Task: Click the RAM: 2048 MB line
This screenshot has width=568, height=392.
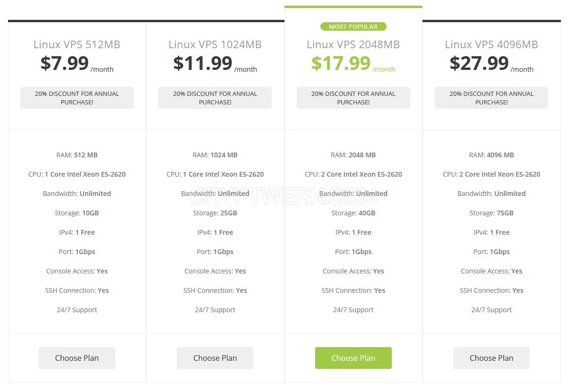Action: click(x=353, y=155)
